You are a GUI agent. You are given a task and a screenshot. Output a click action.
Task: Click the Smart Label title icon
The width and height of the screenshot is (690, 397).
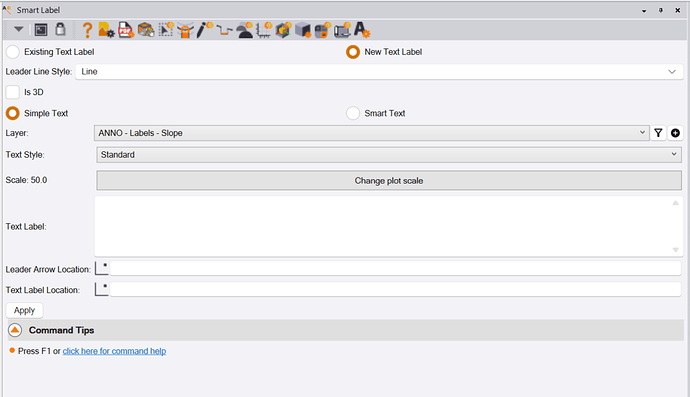pyautogui.click(x=7, y=9)
